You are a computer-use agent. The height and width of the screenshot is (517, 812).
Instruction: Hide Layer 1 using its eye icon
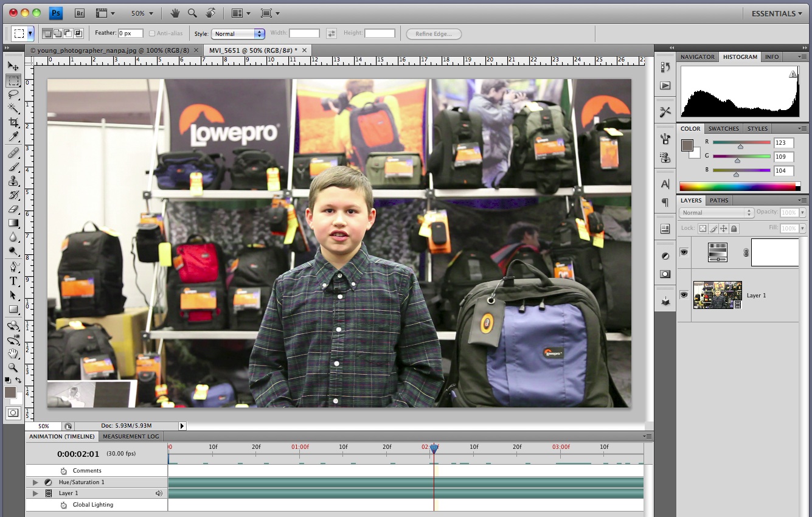pos(684,295)
